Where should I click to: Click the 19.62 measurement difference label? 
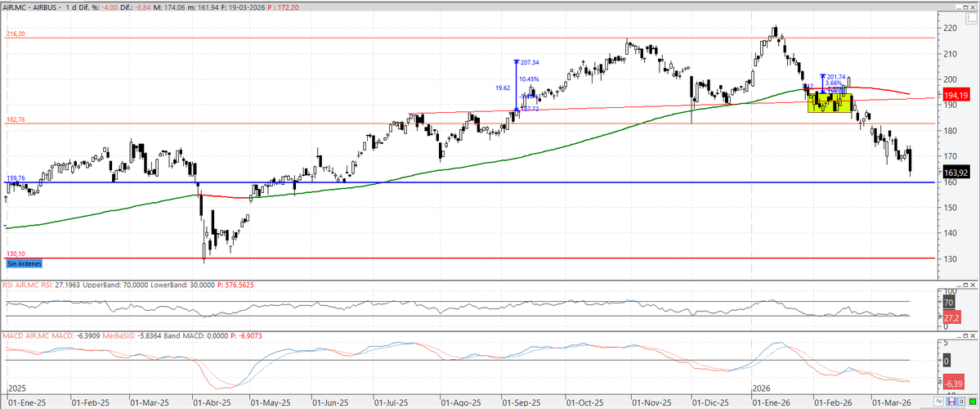coord(503,88)
